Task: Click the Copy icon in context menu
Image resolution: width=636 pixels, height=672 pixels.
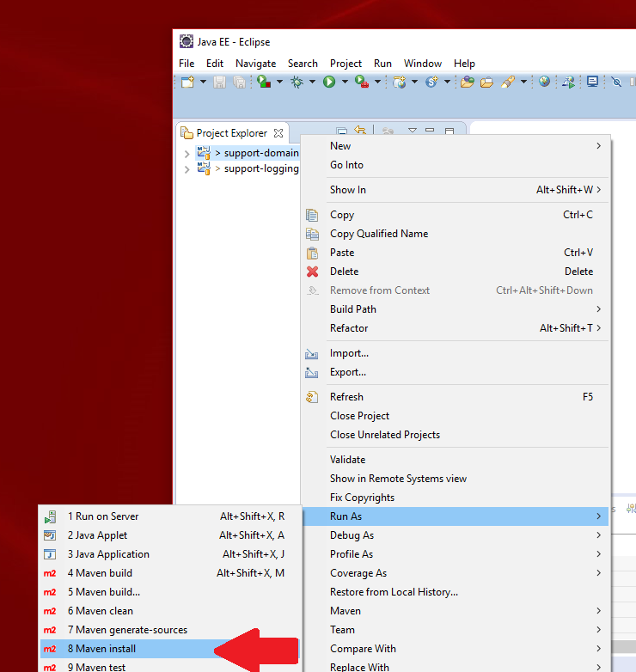Action: (312, 215)
